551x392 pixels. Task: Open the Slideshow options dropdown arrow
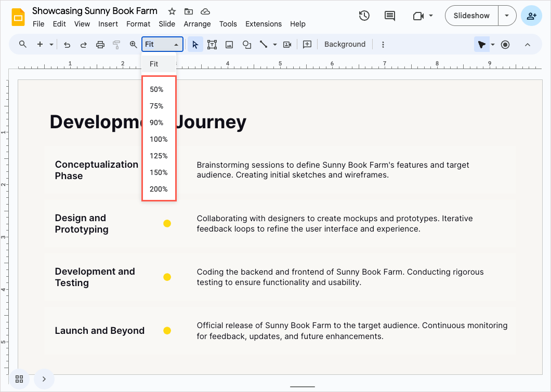(507, 16)
